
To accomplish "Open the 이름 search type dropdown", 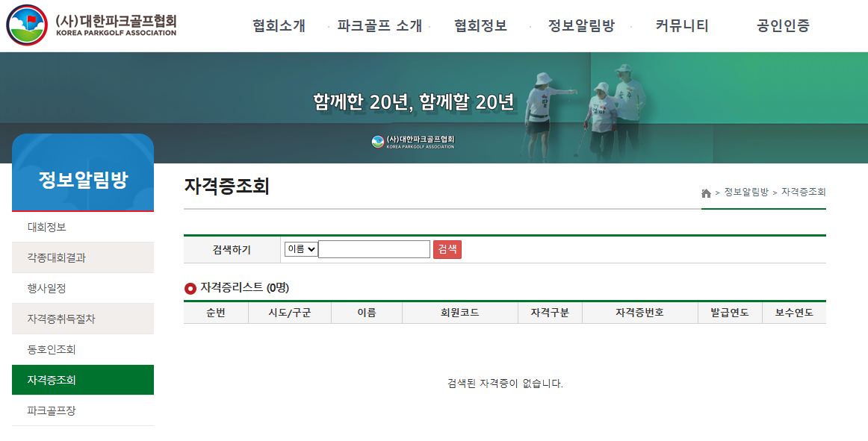I will pyautogui.click(x=301, y=249).
